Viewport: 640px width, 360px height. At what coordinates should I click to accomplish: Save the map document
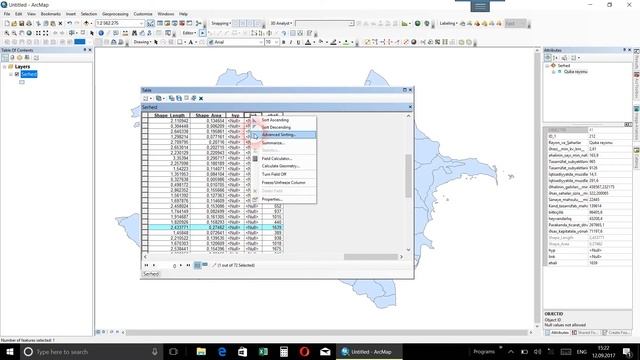pos(22,24)
